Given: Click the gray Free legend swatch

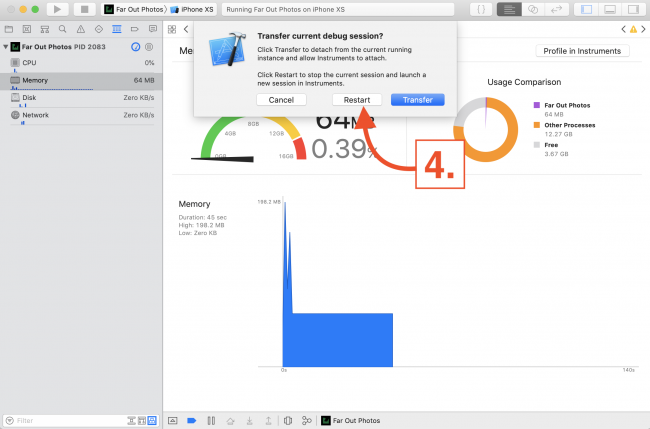Looking at the screenshot, I should (x=537, y=145).
